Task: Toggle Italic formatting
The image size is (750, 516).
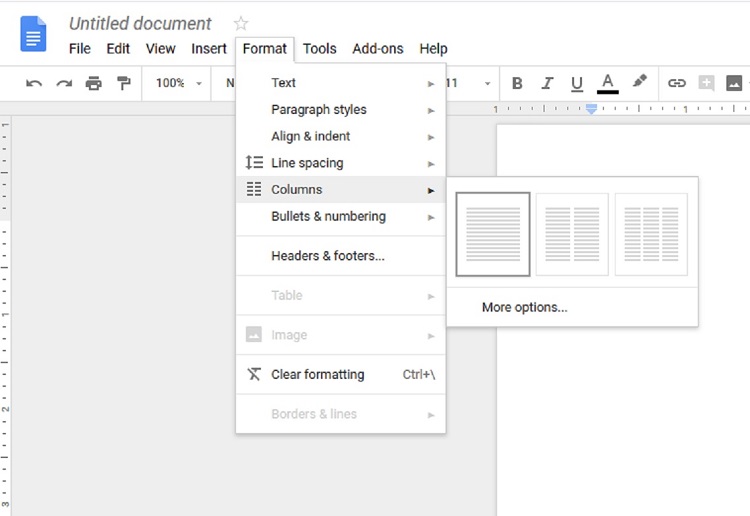Action: [547, 83]
